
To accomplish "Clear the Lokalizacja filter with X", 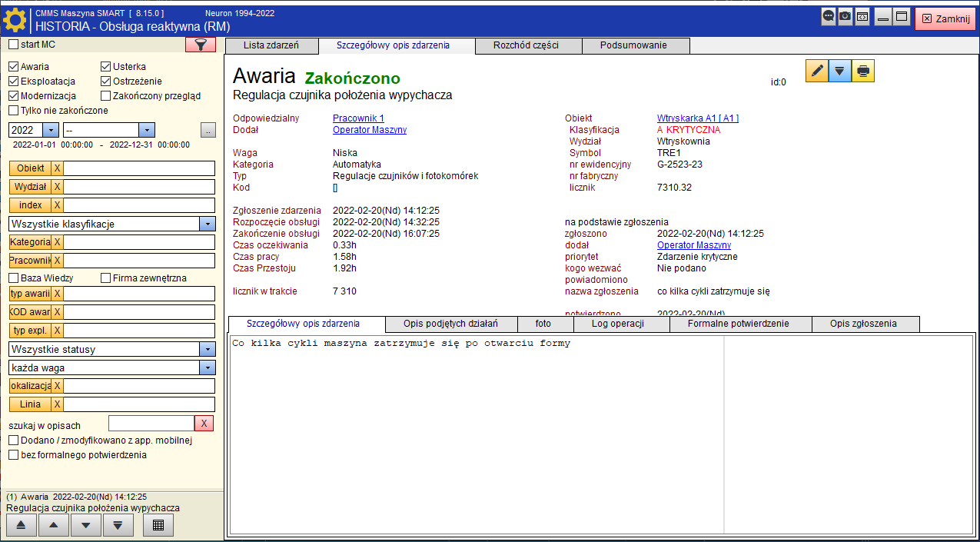I will (x=57, y=386).
